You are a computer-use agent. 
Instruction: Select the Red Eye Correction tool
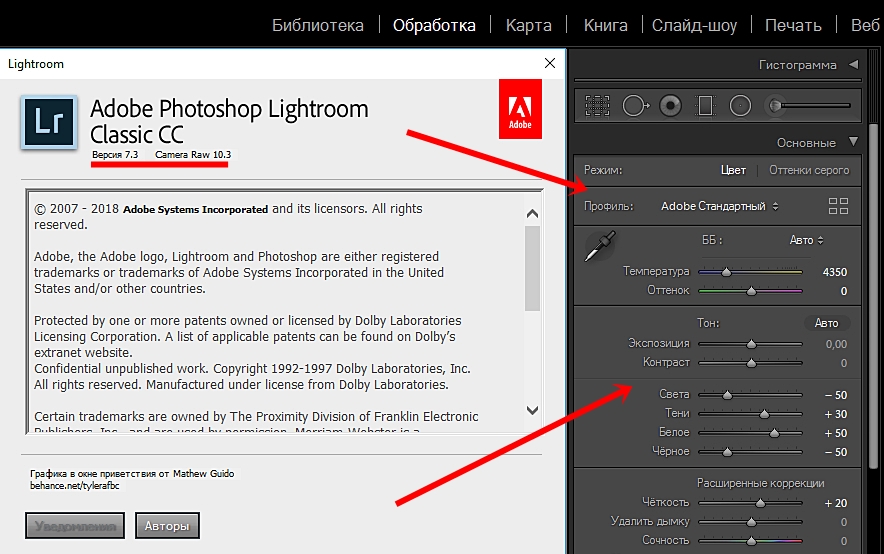670,105
